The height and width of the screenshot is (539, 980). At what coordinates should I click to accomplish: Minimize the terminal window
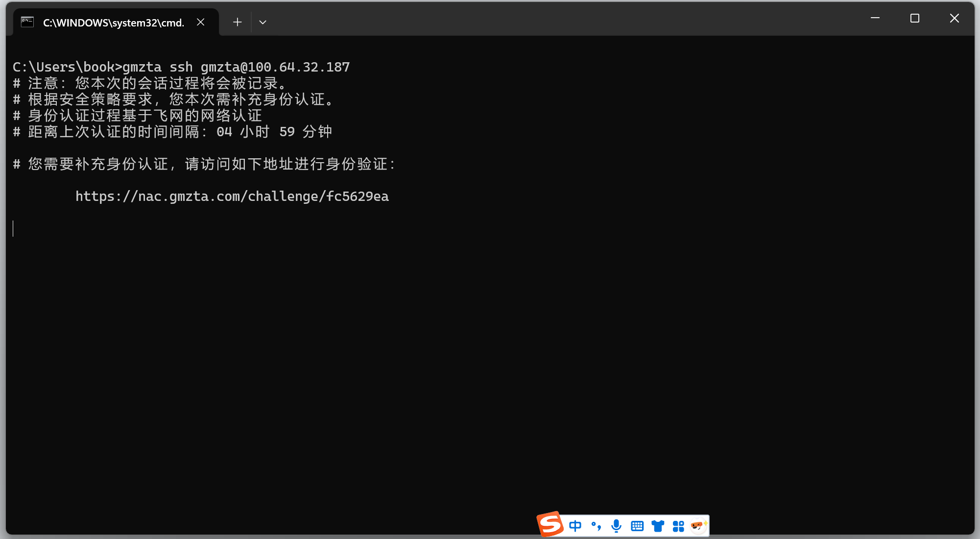click(x=875, y=18)
